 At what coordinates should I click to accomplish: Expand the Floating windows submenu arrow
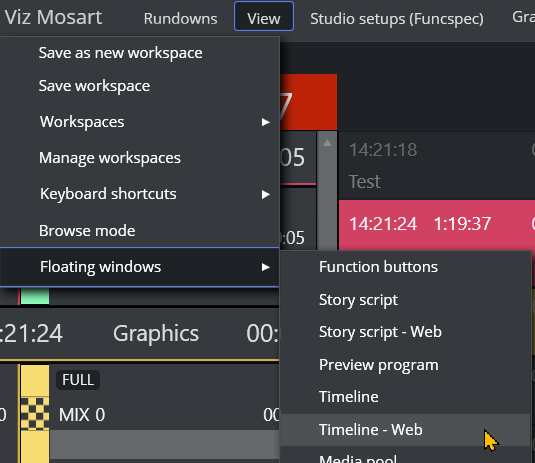(265, 267)
